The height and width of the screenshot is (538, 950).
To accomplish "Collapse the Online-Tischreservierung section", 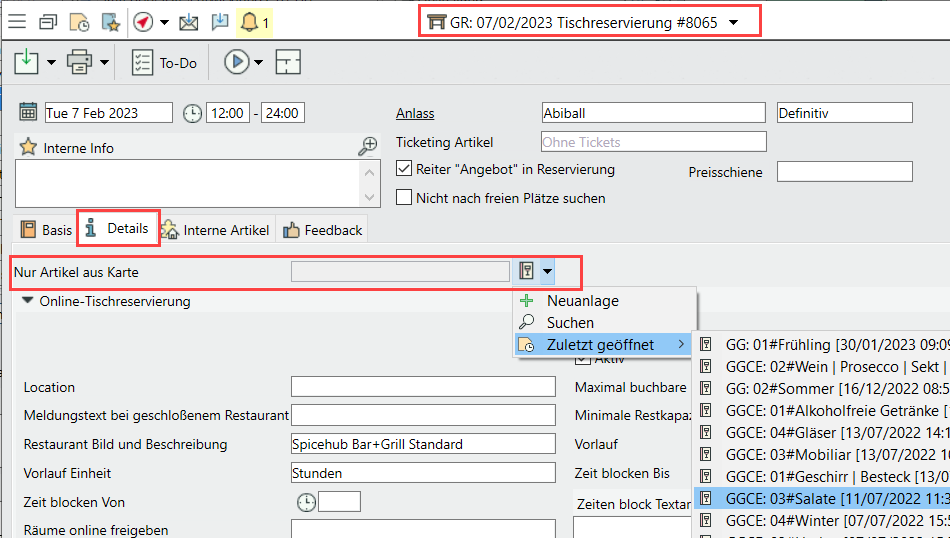I will pyautogui.click(x=27, y=300).
